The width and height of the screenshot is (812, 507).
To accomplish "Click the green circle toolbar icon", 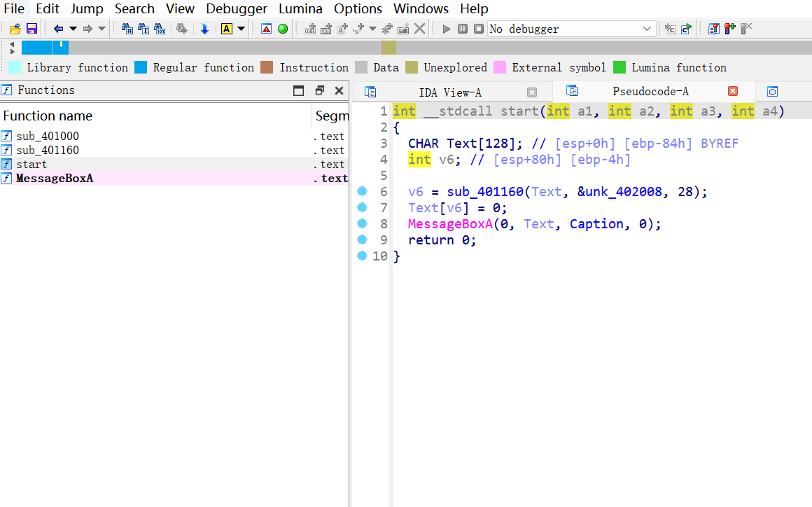I will point(283,29).
